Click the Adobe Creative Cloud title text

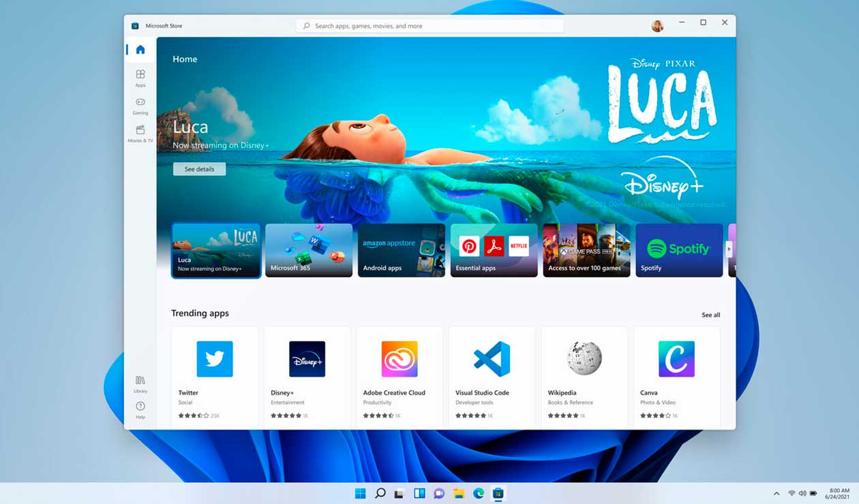point(394,393)
